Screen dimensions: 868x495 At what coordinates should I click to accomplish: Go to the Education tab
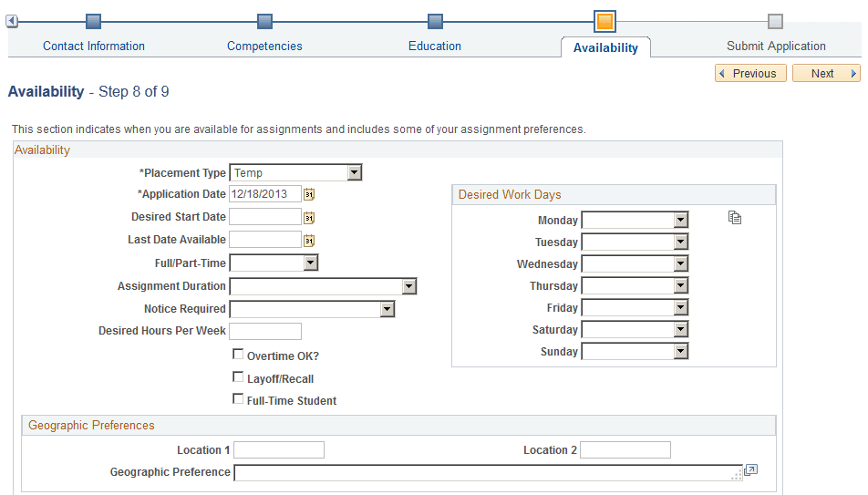pyautogui.click(x=435, y=46)
